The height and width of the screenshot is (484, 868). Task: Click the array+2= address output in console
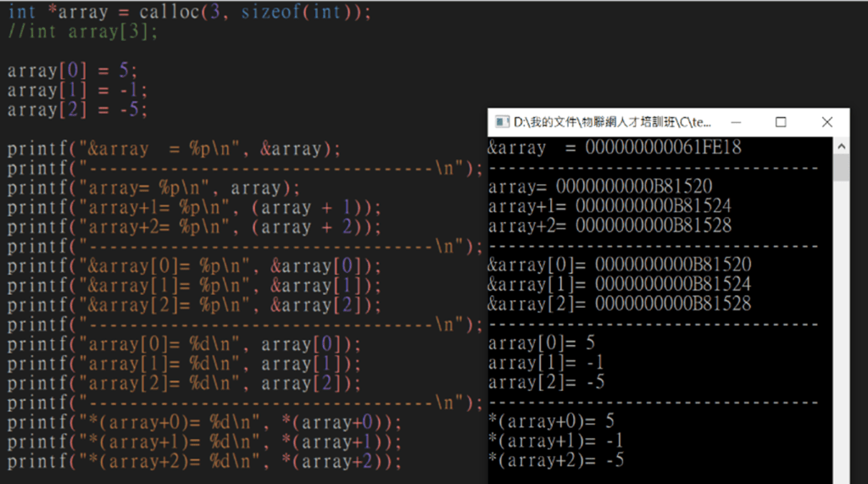(x=609, y=225)
